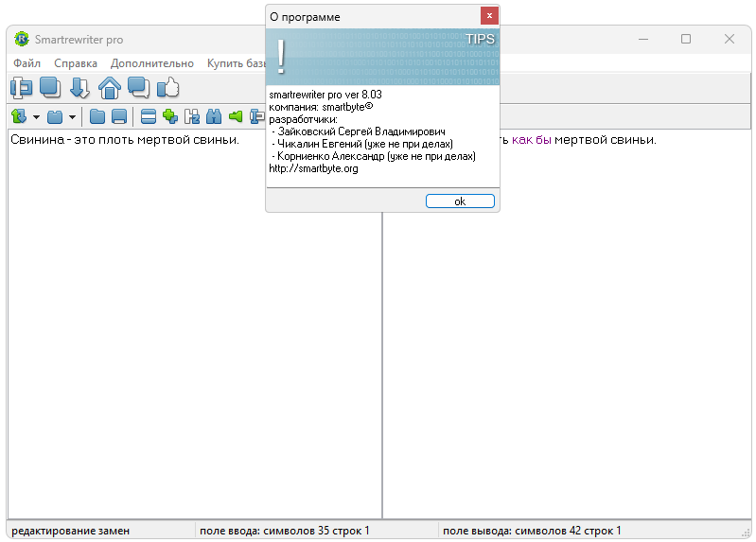This screenshot has height=542, width=756.
Task: Click status поле ввода: символов 35
Action: tap(284, 531)
